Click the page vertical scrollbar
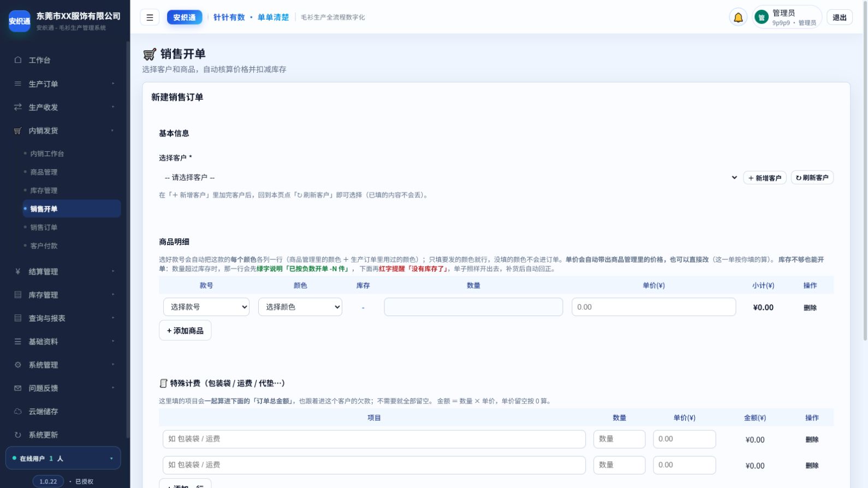The width and height of the screenshot is (868, 488). pyautogui.click(x=865, y=172)
